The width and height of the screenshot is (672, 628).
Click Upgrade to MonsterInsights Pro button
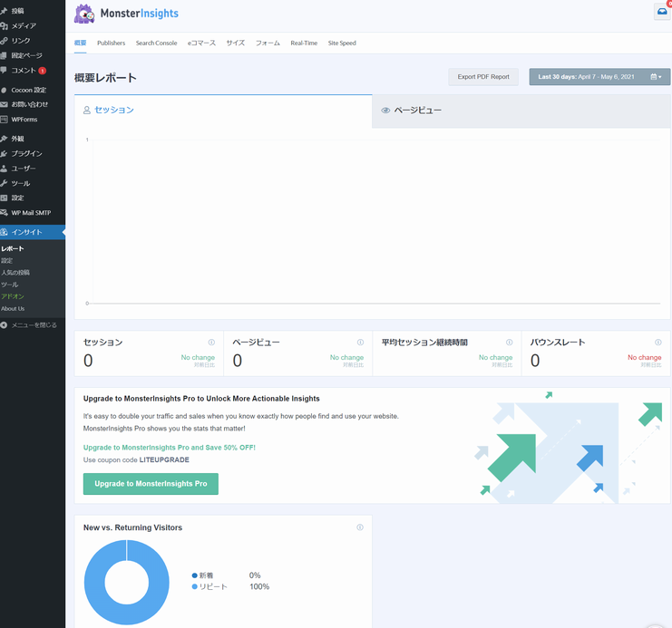coord(151,484)
